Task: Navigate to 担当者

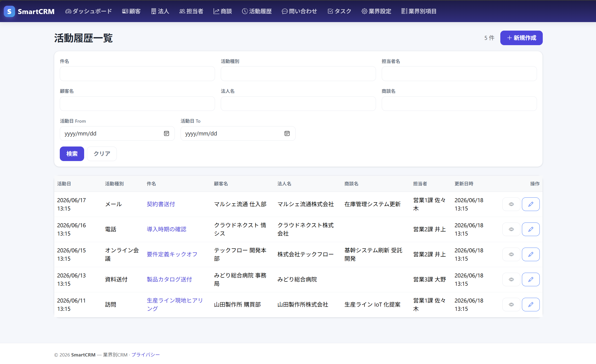Action: (191, 11)
